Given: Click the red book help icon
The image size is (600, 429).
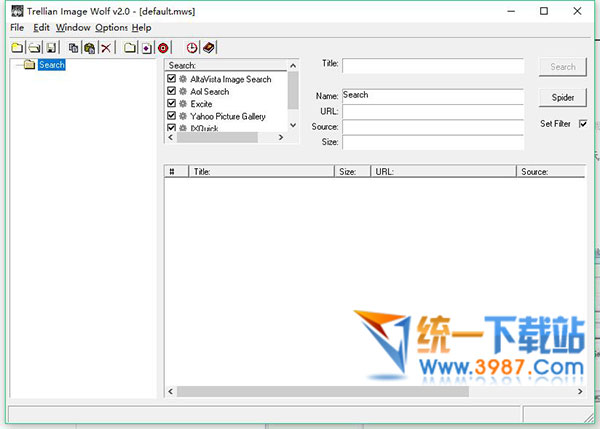Looking at the screenshot, I should click(x=209, y=48).
